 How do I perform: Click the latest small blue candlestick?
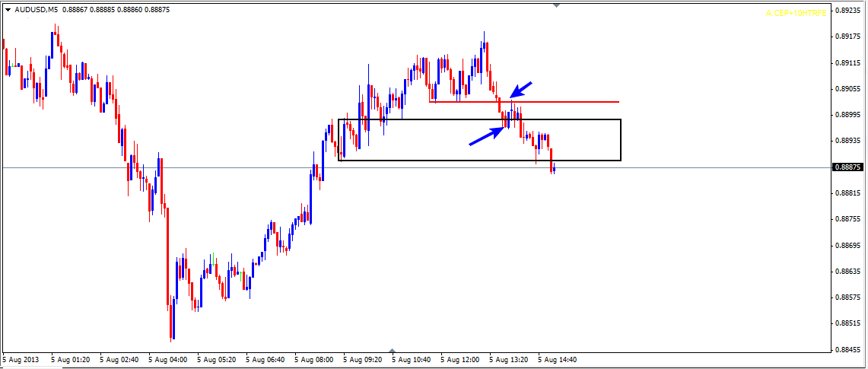pyautogui.click(x=555, y=170)
